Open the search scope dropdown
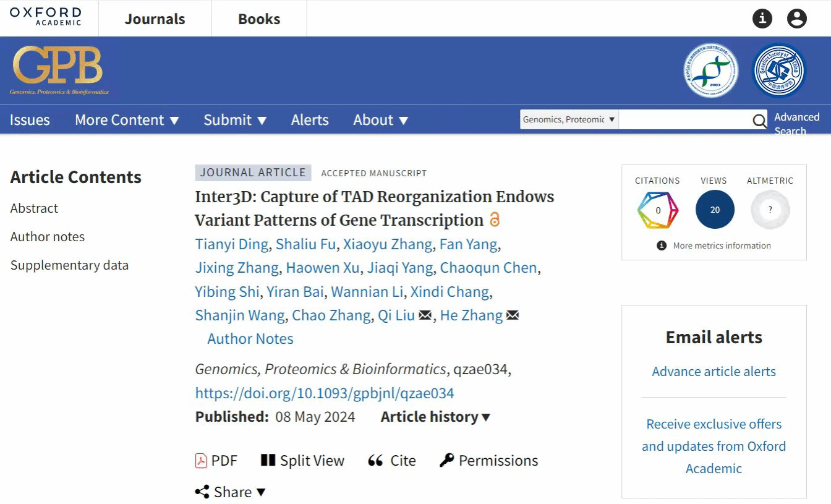This screenshot has height=504, width=831. [x=569, y=119]
